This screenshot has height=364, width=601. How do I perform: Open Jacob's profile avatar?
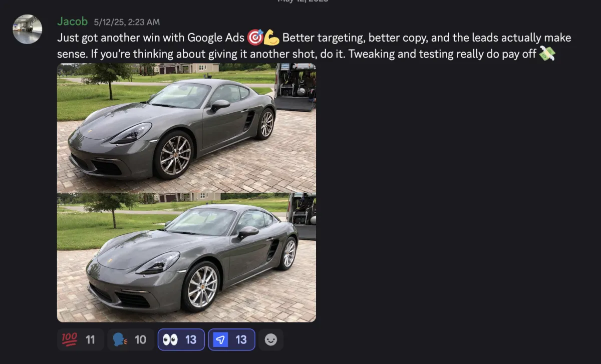coord(27,29)
